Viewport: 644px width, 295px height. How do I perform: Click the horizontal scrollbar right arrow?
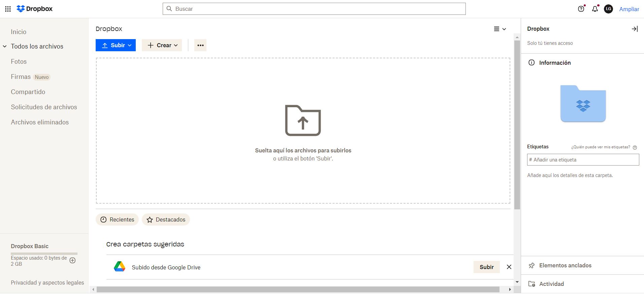click(510, 290)
